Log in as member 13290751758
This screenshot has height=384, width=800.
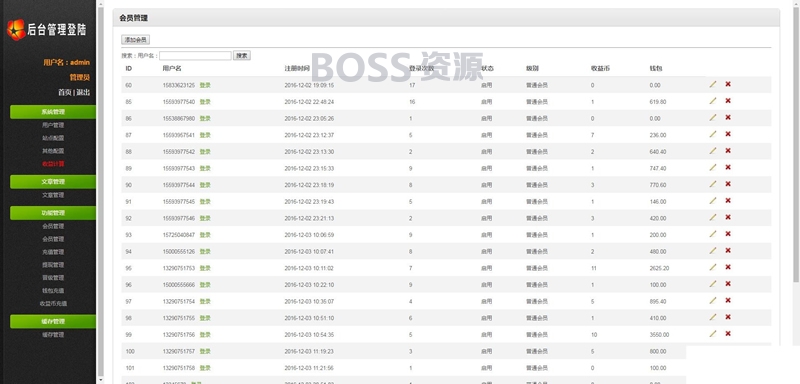point(205,368)
